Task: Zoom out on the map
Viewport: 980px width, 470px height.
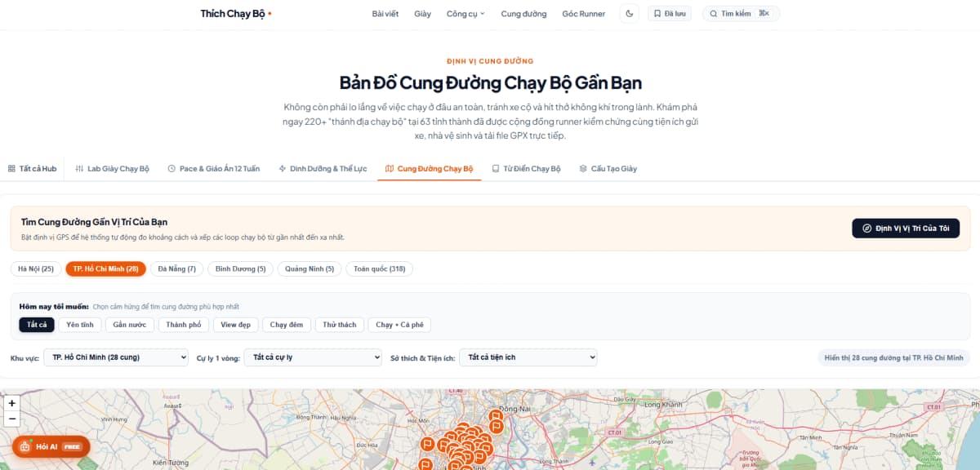Action: 11,419
